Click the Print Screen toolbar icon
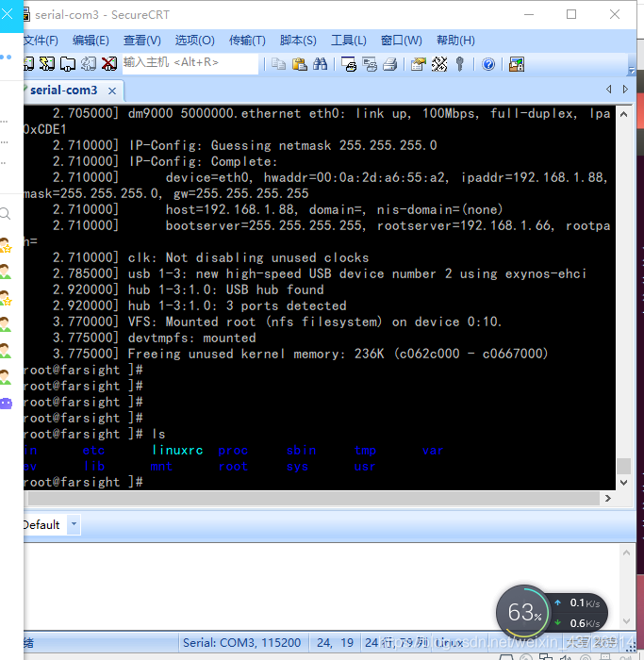The height and width of the screenshot is (660, 644). click(x=349, y=64)
